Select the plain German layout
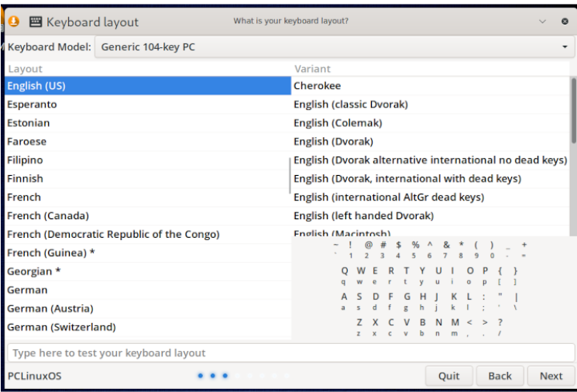577x392 pixels. pyautogui.click(x=148, y=290)
